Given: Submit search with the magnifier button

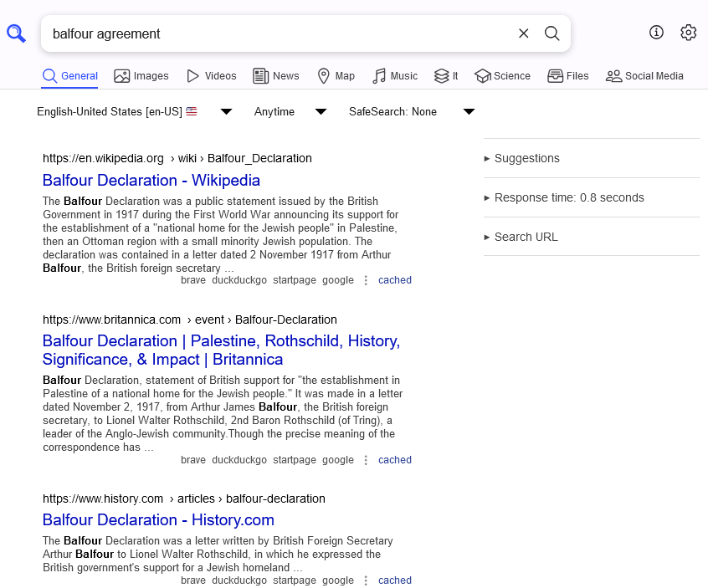Looking at the screenshot, I should tap(552, 33).
